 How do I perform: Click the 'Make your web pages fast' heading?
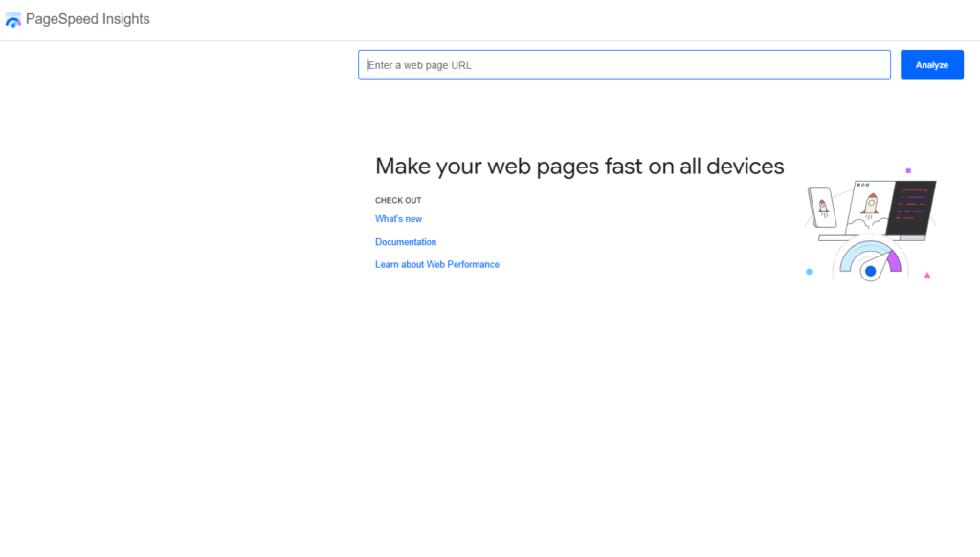point(579,167)
